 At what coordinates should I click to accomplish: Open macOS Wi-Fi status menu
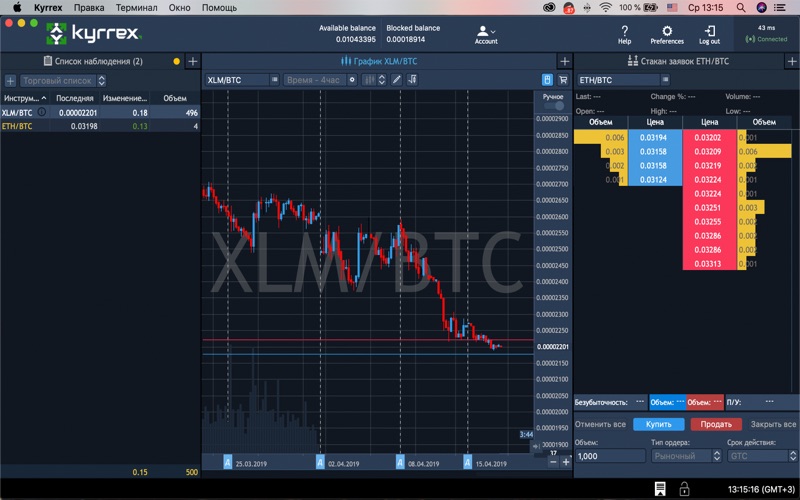coord(606,8)
